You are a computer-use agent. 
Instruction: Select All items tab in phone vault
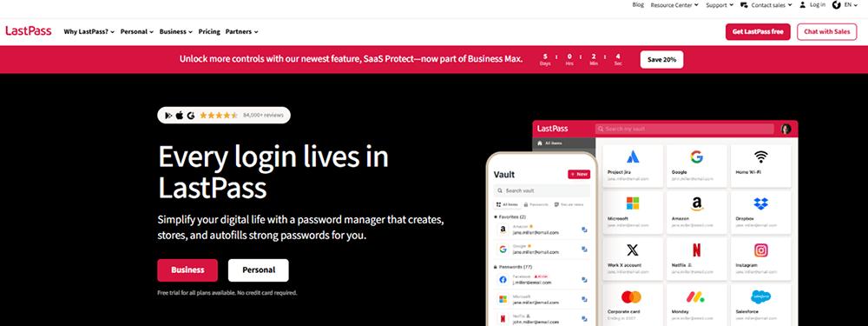pos(507,204)
